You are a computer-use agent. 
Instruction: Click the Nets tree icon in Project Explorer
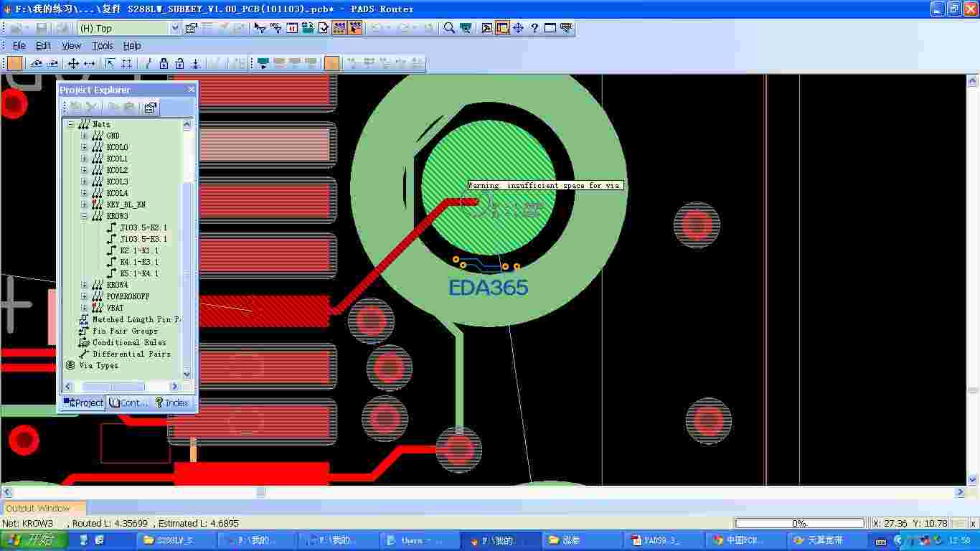(84, 124)
